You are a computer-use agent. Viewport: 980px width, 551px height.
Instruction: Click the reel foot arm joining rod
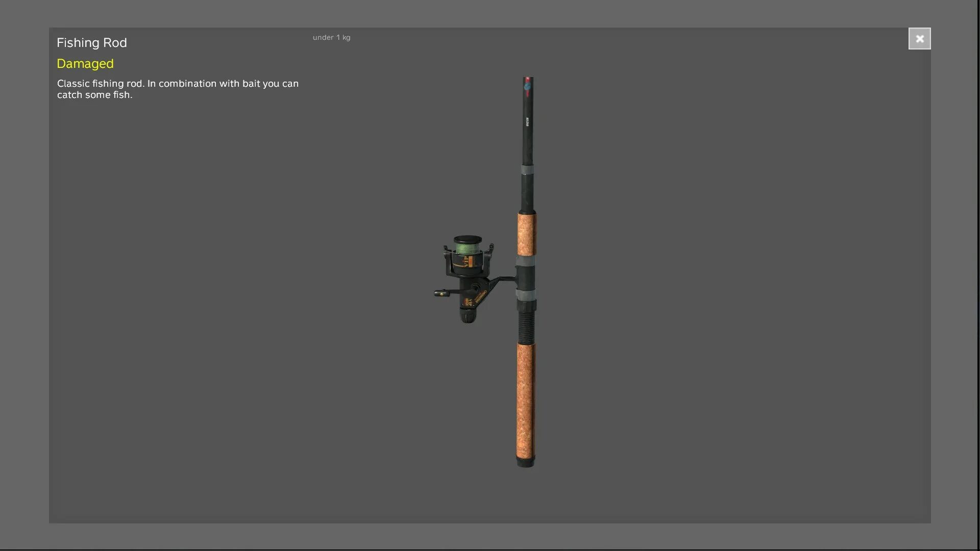503,280
